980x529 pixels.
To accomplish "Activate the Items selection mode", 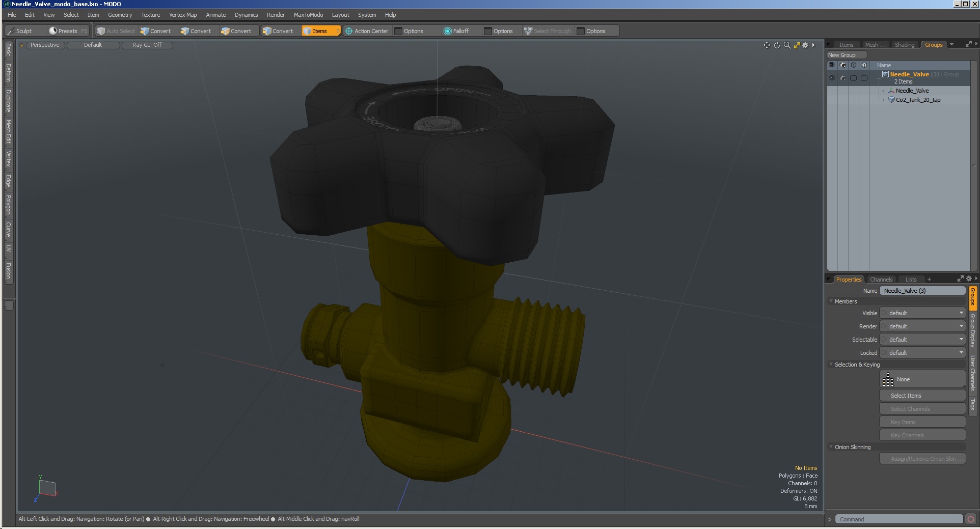I will point(321,31).
